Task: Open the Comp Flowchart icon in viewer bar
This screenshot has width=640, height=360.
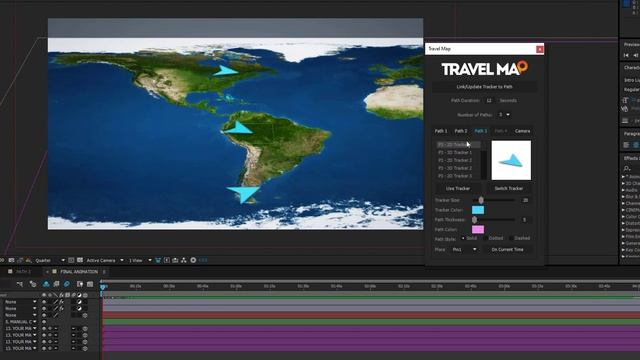Action: (x=184, y=260)
